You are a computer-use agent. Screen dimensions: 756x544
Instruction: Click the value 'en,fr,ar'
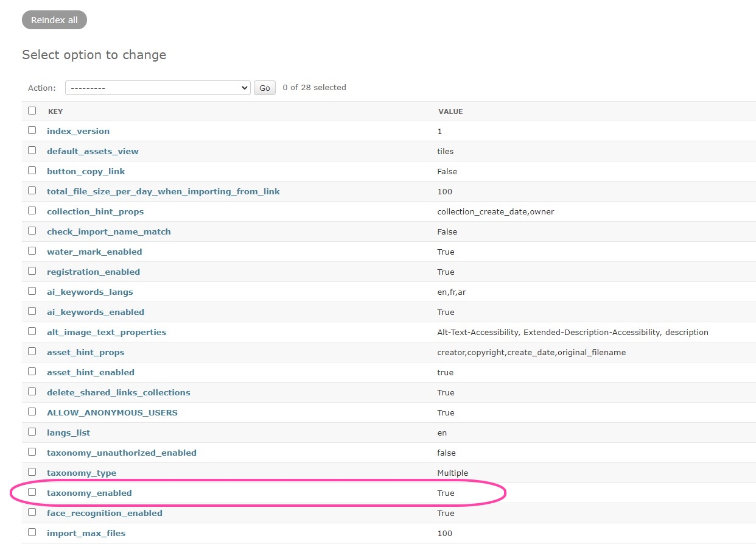click(x=451, y=292)
